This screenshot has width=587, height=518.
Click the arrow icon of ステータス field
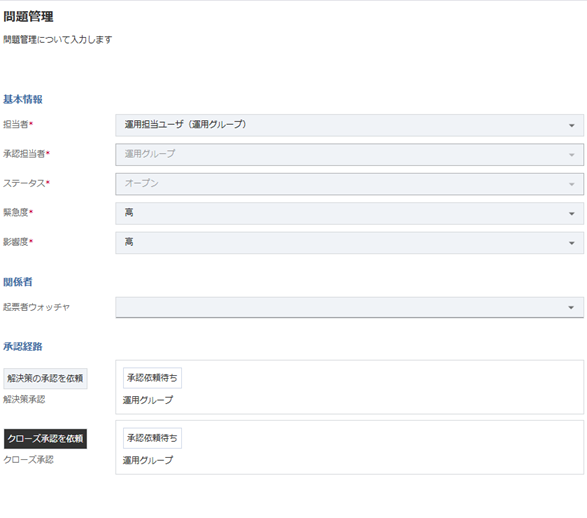[572, 184]
